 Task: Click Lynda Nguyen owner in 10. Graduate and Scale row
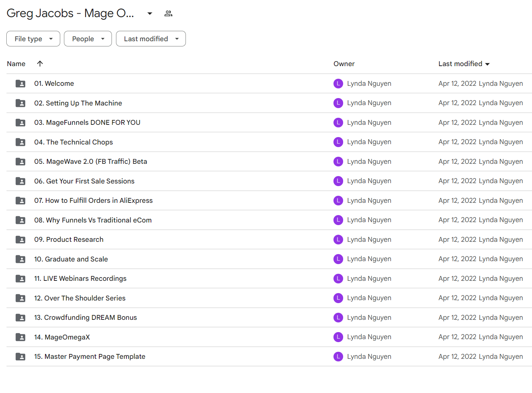[x=369, y=259]
